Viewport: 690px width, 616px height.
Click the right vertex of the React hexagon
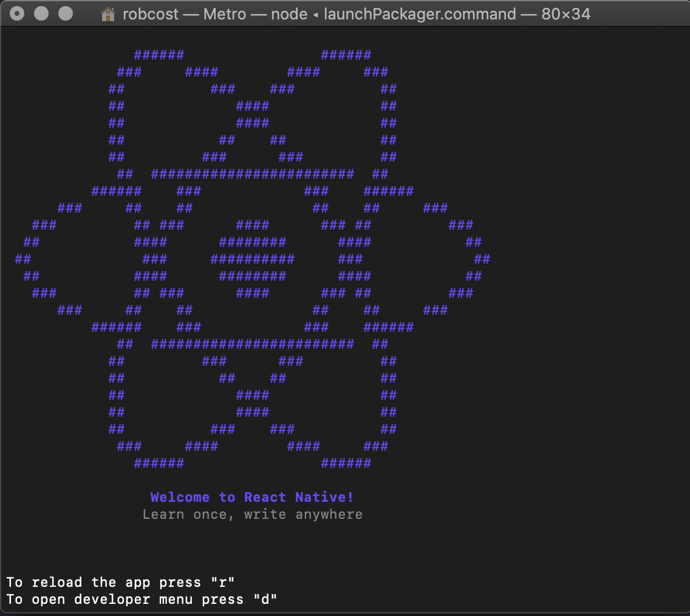point(483,258)
